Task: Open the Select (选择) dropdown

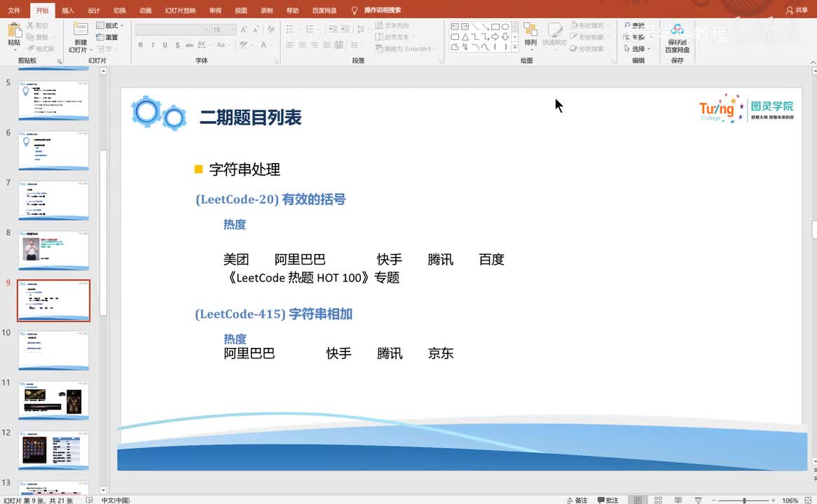Action: pos(637,48)
